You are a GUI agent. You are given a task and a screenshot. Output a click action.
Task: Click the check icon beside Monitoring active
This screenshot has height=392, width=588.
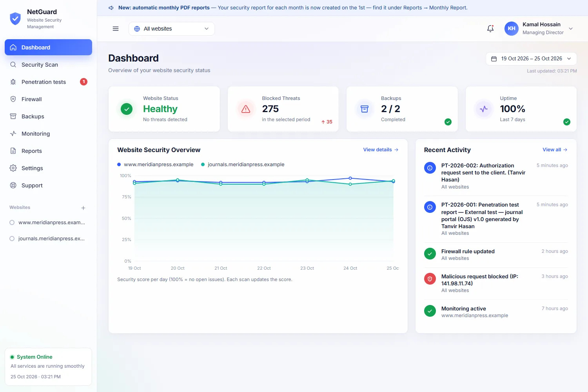430,311
